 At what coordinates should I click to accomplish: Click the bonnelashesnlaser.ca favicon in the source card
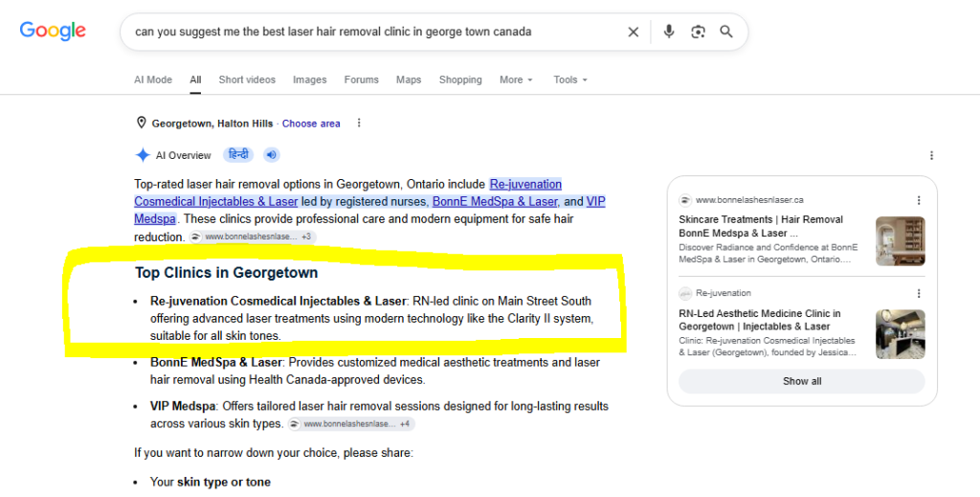pyautogui.click(x=685, y=200)
